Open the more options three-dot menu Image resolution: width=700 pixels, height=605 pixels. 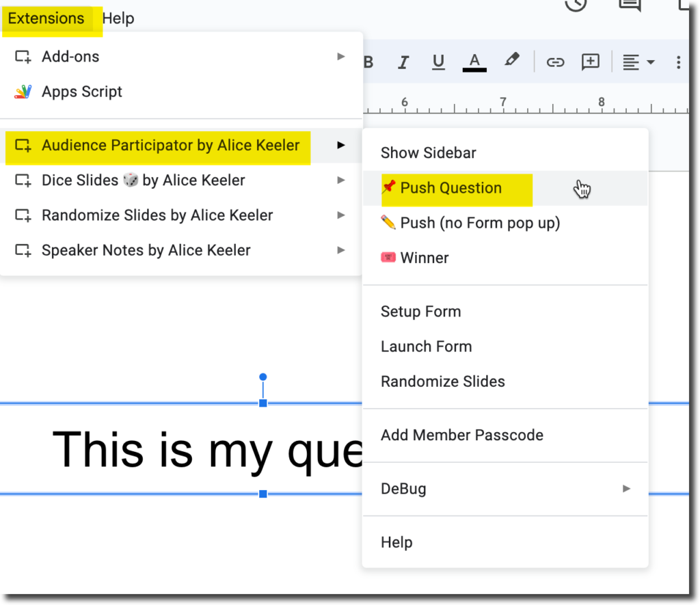point(678,62)
